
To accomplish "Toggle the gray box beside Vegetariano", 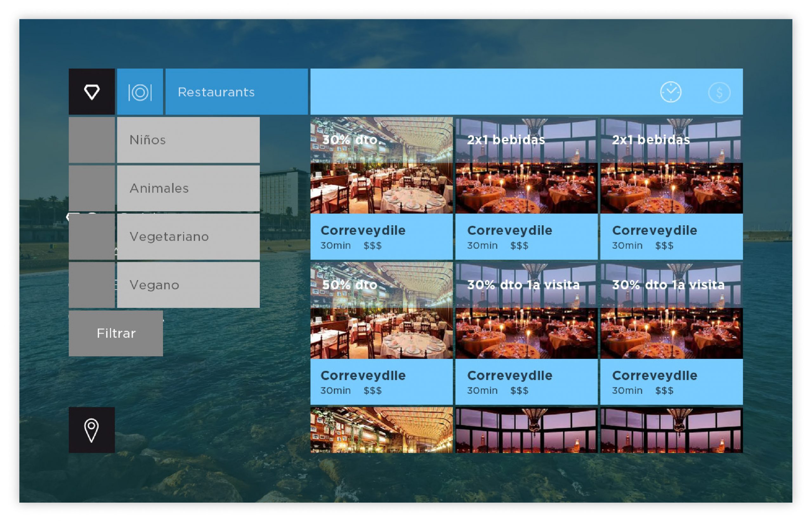I will 91,236.
